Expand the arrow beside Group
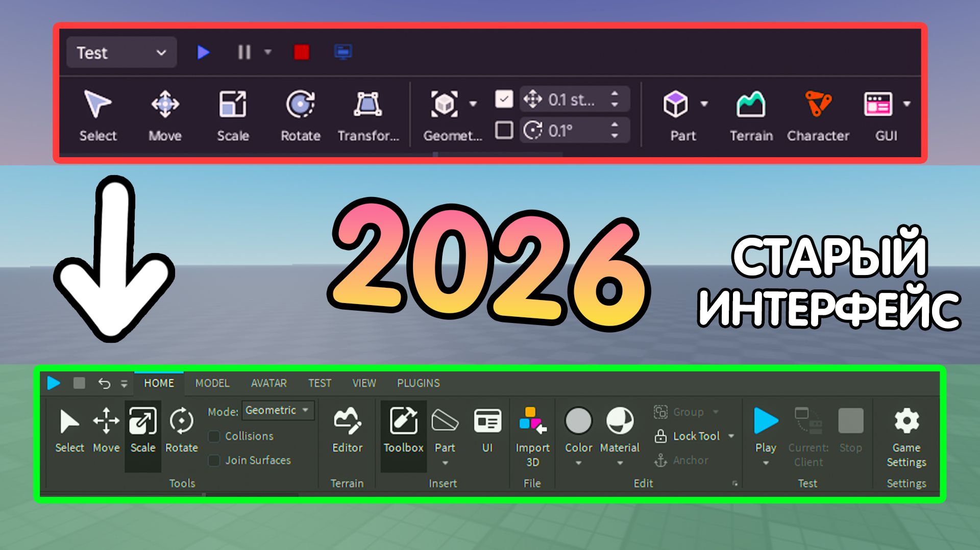Image resolution: width=980 pixels, height=550 pixels. [x=716, y=412]
